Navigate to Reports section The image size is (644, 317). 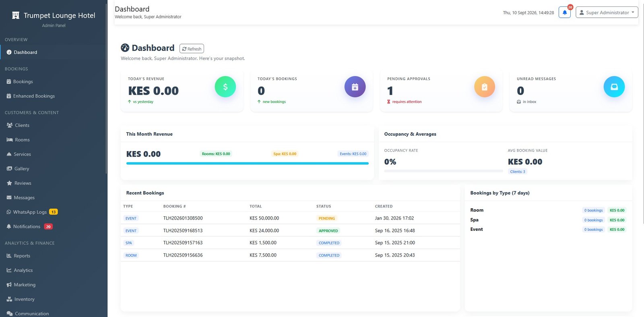point(54,256)
